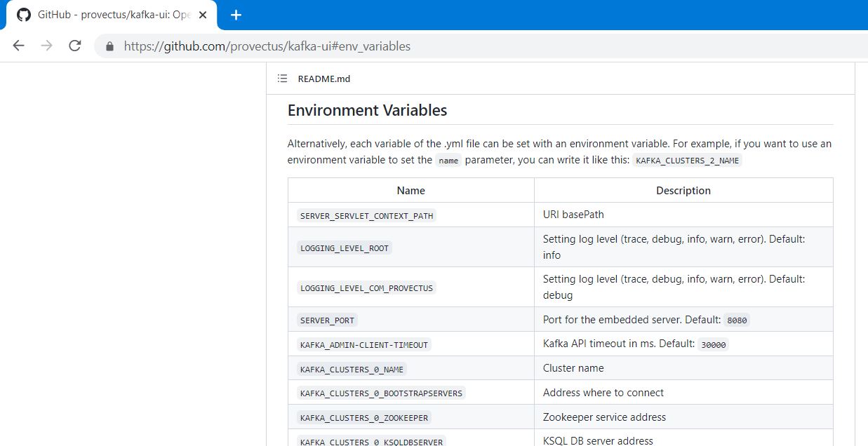Click the KAFKA_CLUSTERS_0_BOOTSTRAPSERVERS variable name
This screenshot has width=868, height=446.
[x=380, y=393]
